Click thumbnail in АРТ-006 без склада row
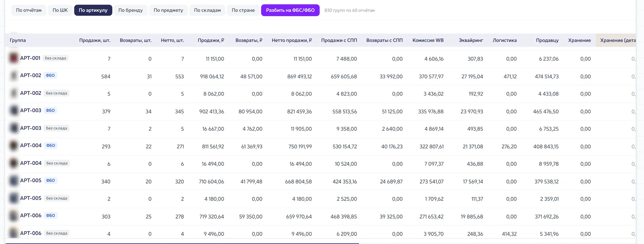 point(14,233)
